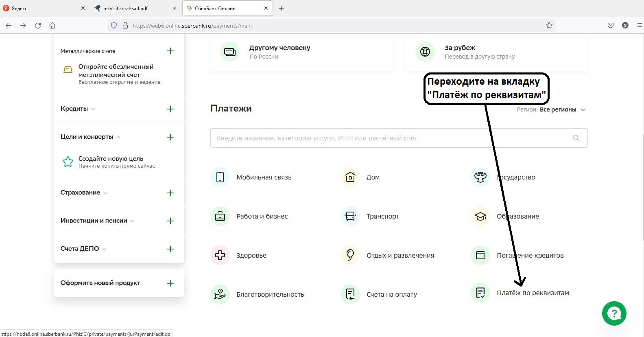Open the Регион: Все регионы dropdown

(551, 109)
